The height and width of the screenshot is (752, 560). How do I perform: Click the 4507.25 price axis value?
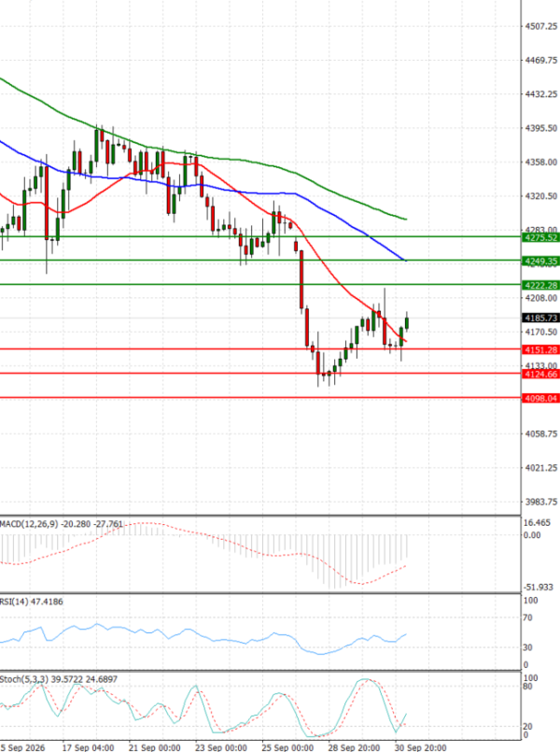pyautogui.click(x=541, y=26)
